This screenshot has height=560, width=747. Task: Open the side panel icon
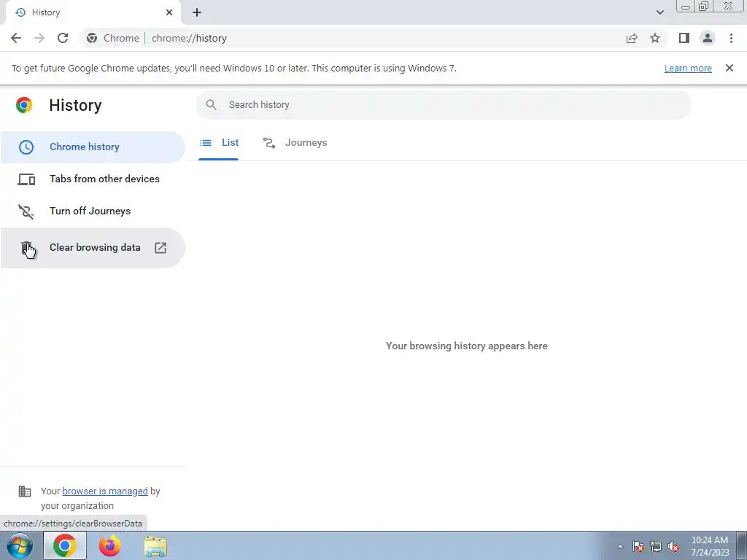point(684,38)
